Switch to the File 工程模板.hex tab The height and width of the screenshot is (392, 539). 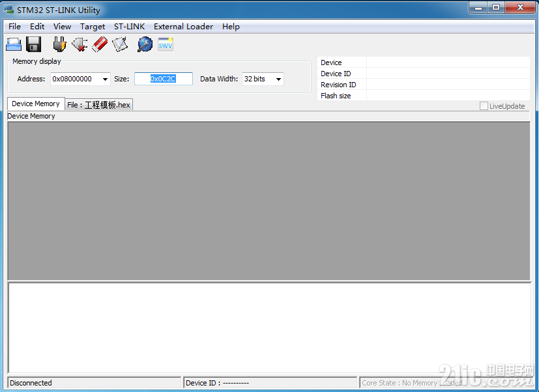pos(98,105)
